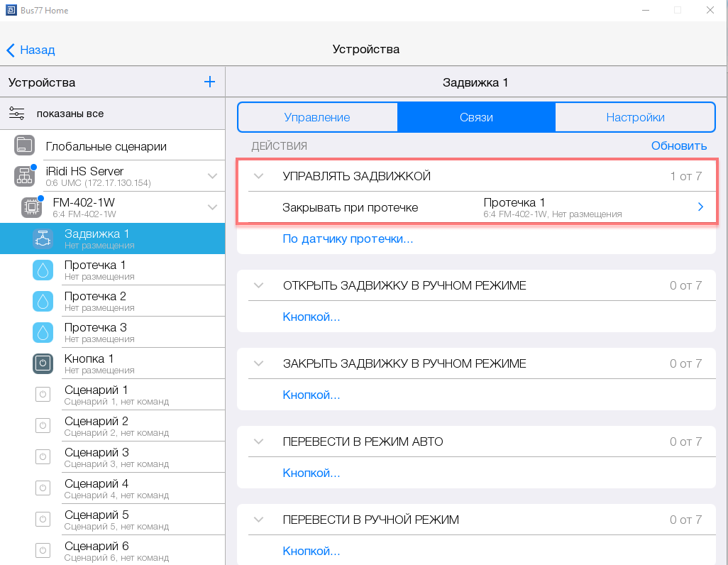728x565 pixels.
Task: Open the filter icon beside 'показаны все'
Action: click(x=17, y=114)
